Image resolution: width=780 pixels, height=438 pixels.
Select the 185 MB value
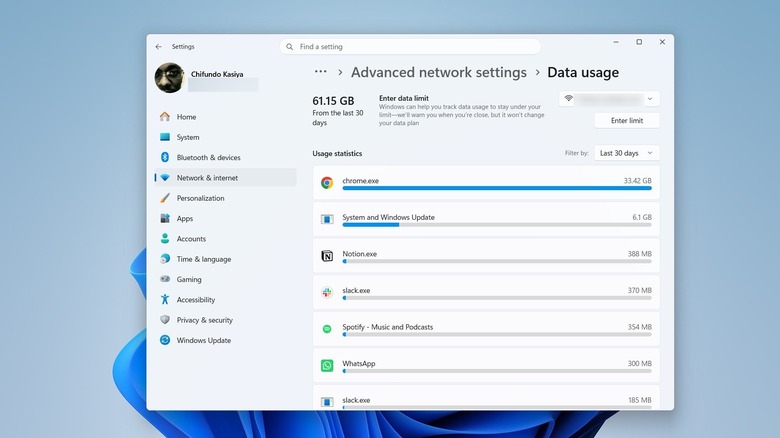(x=640, y=400)
